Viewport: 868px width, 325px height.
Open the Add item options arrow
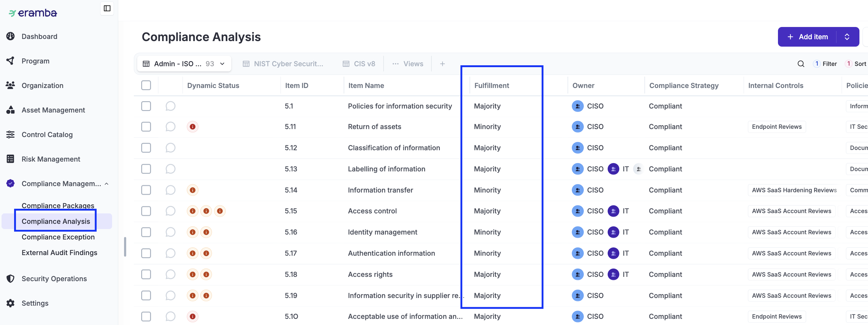tap(847, 37)
